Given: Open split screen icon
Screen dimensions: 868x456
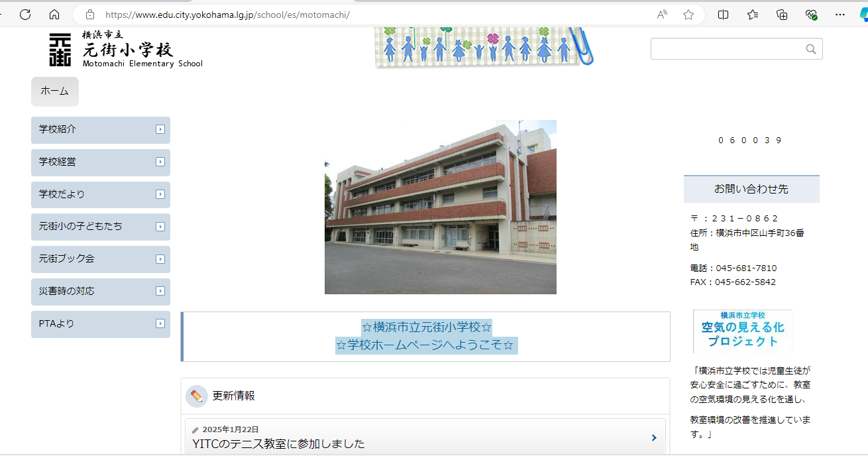Looking at the screenshot, I should click(x=723, y=14).
